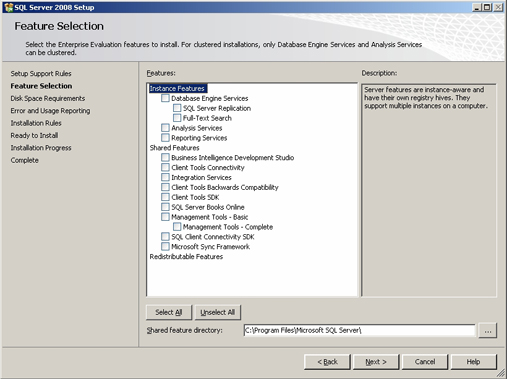Enable SQL Server Books Online checkbox
The height and width of the screenshot is (379, 507).
(165, 207)
